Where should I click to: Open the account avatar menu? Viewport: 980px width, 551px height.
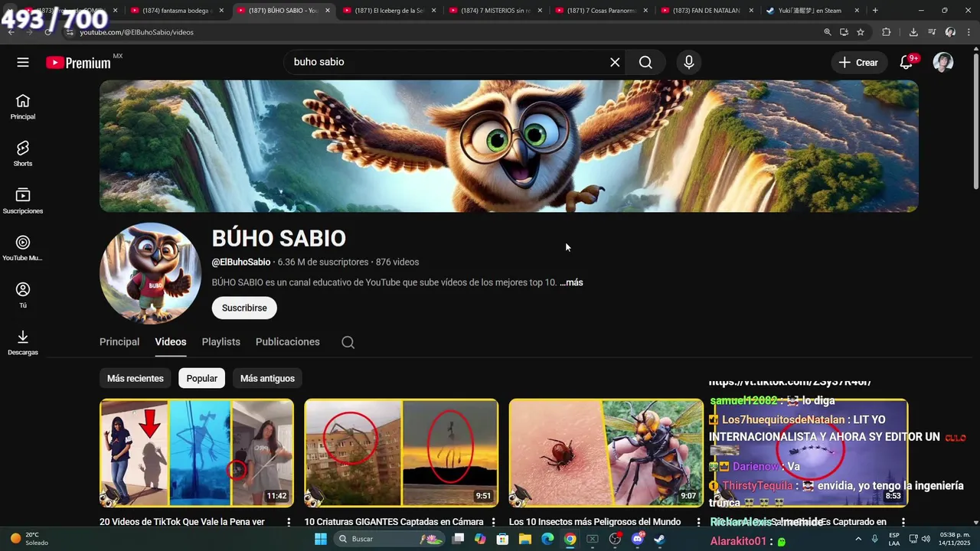943,63
